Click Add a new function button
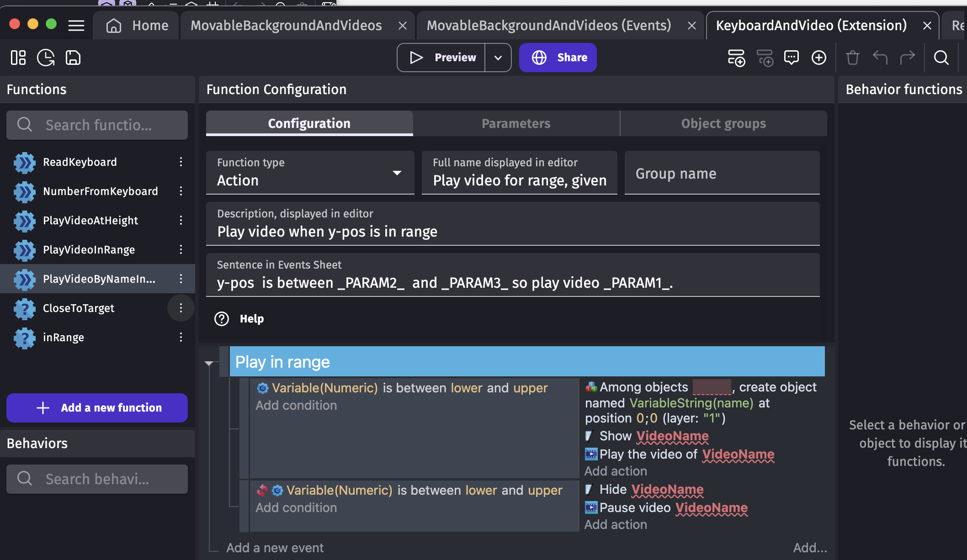This screenshot has height=560, width=967. coord(97,407)
